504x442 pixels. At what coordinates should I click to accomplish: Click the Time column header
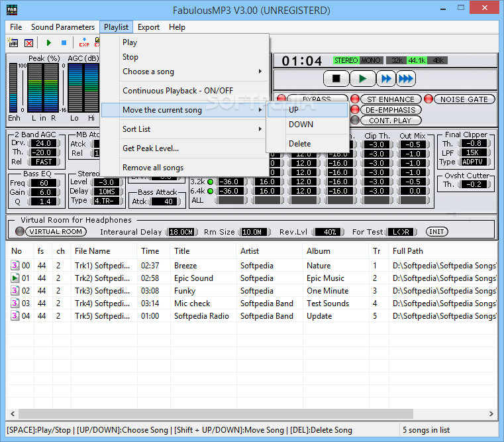(154, 251)
